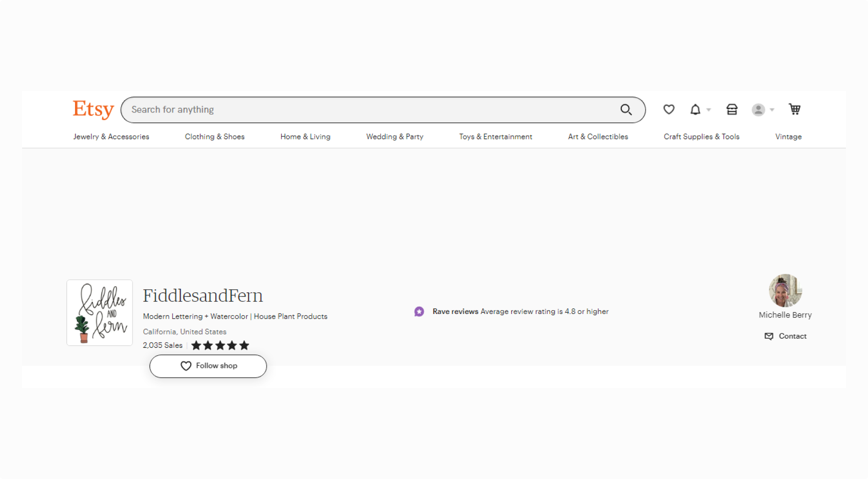
Task: Expand the notifications dropdown arrow
Action: [x=709, y=110]
